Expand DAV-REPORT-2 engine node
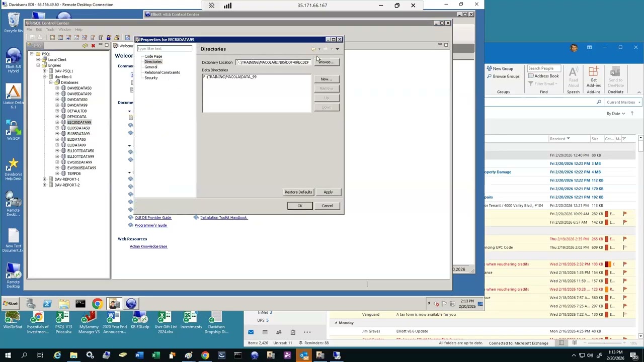 [x=44, y=185]
